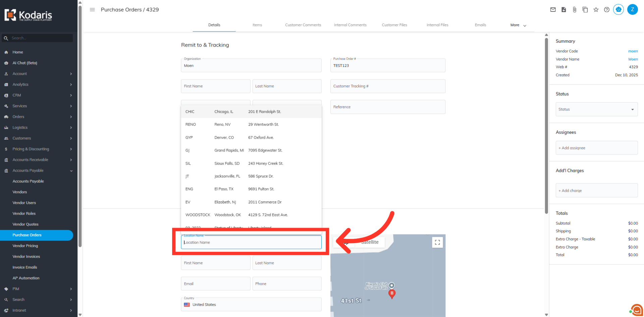Click the add document icon
Viewport: 644px width, 317px height.
(x=564, y=10)
